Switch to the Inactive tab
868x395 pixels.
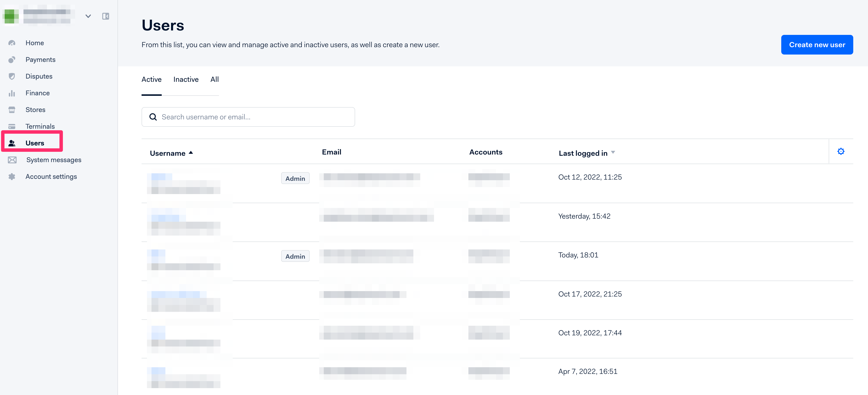pyautogui.click(x=186, y=80)
